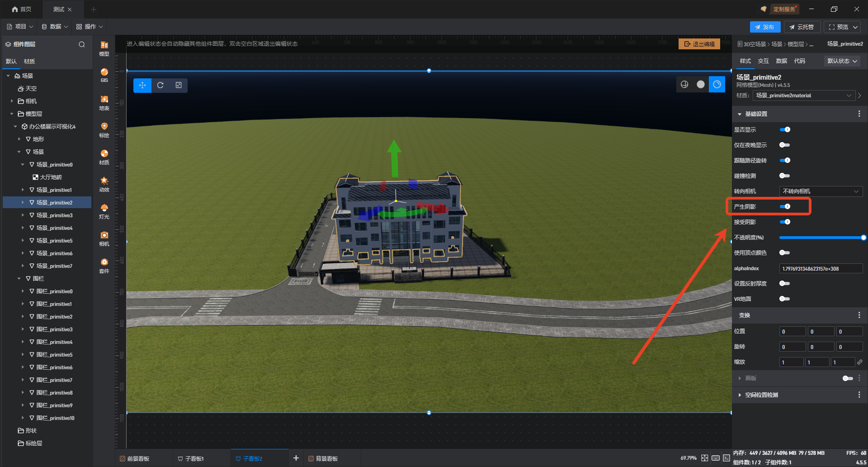Click the 发布 button
The height and width of the screenshot is (467, 868).
click(765, 27)
